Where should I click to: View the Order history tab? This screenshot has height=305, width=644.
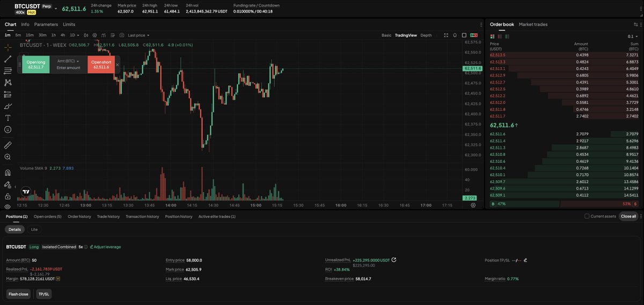(79, 216)
